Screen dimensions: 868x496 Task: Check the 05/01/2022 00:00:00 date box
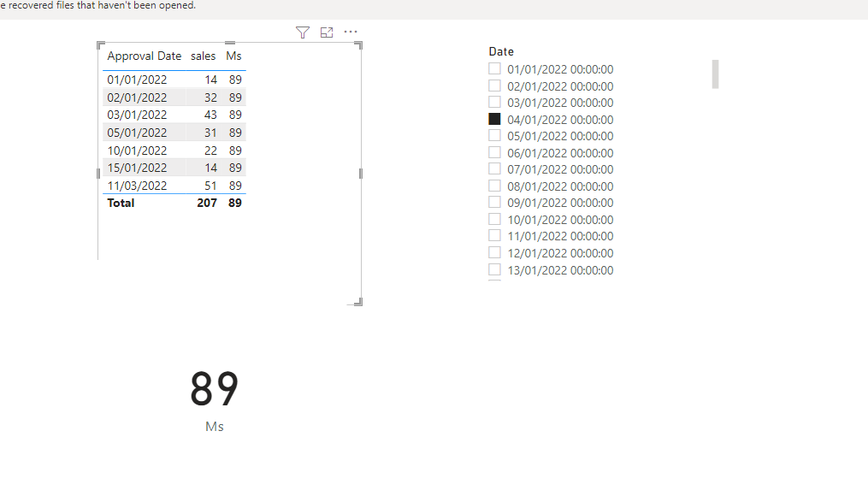(494, 136)
